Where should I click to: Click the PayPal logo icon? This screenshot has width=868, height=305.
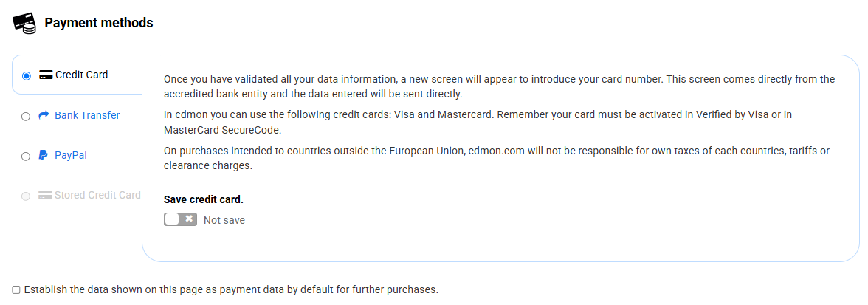coord(44,155)
